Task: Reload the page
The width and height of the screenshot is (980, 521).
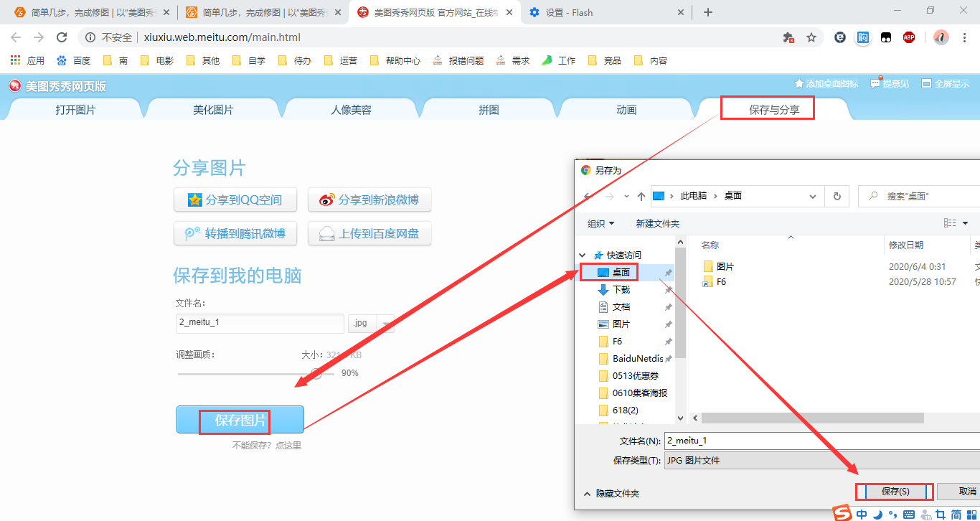Action: (x=62, y=37)
